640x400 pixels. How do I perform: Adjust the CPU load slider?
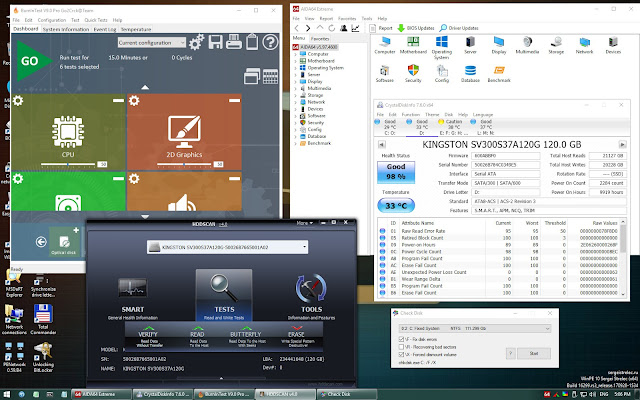coord(68,164)
